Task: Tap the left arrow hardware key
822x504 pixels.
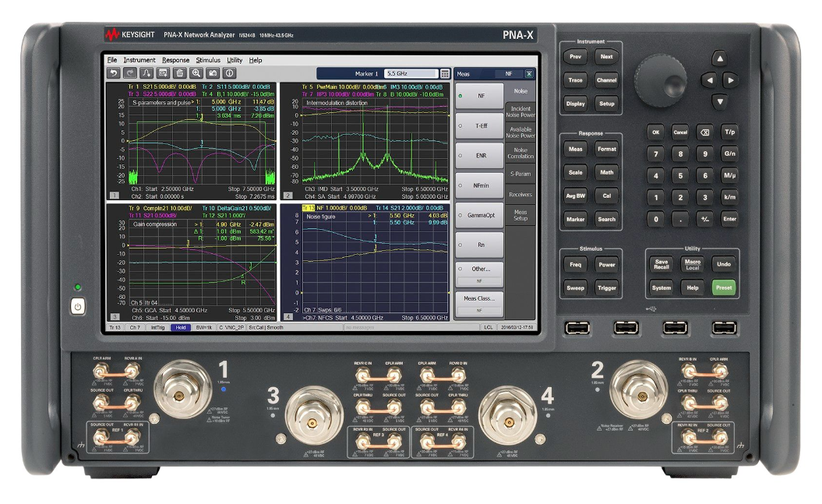Action: [x=709, y=80]
